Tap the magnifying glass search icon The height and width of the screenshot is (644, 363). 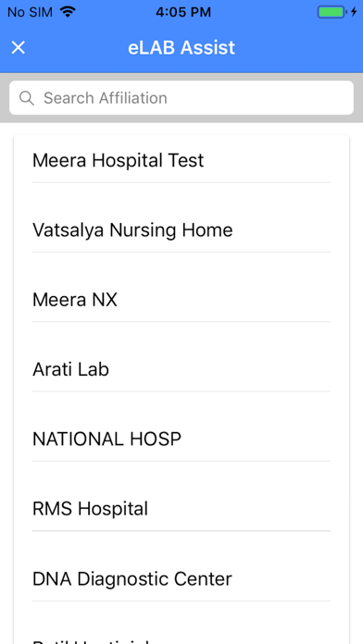pos(27,98)
